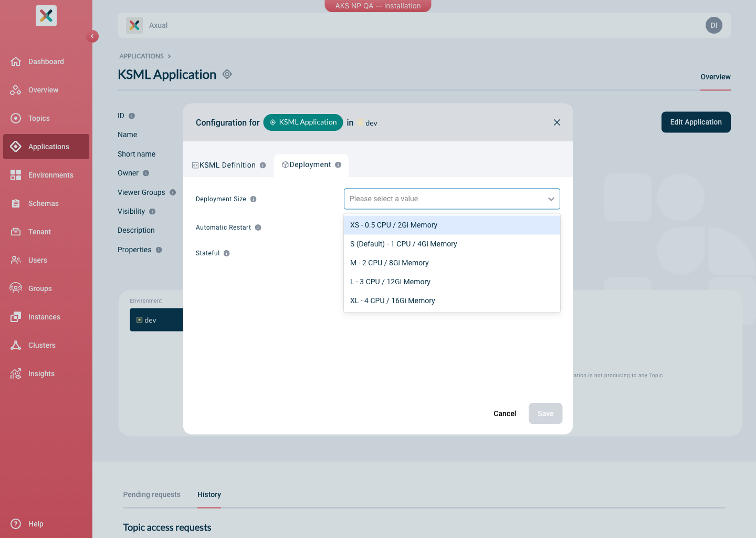Switch to the KSML Definition tab
This screenshot has width=756, height=538.
(227, 165)
